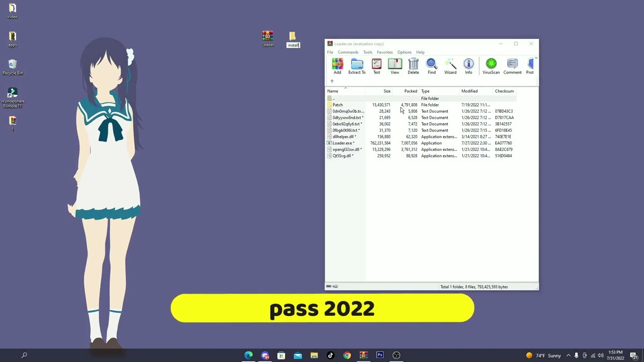Viewport: 644px width, 362px height.
Task: Open the File menu in WinRAR
Action: [330, 52]
